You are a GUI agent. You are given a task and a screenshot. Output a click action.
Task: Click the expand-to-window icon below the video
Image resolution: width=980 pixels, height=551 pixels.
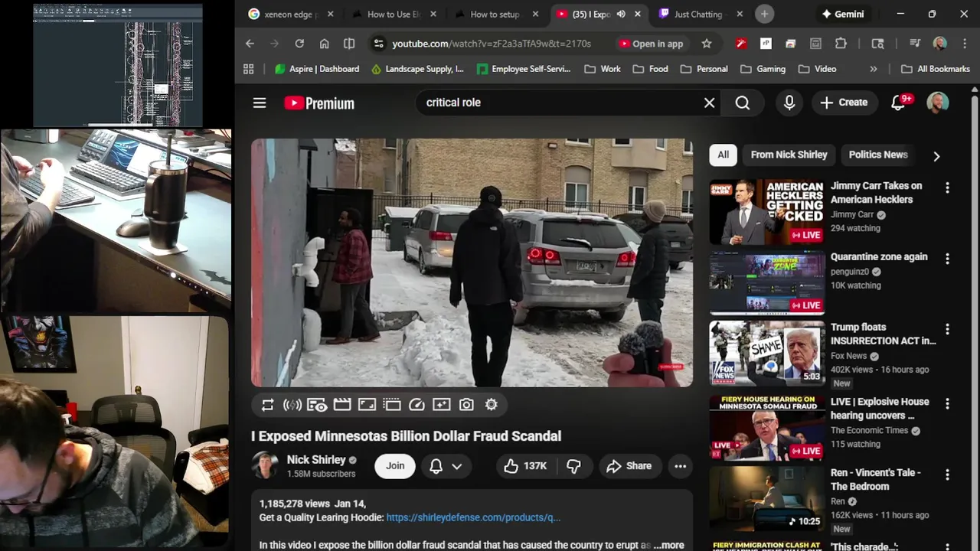click(367, 405)
